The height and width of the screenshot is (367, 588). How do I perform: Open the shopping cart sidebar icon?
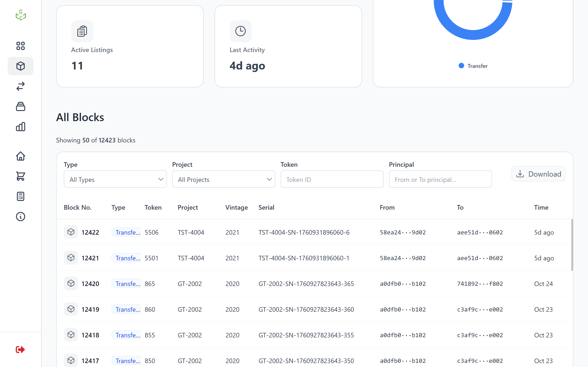(20, 176)
